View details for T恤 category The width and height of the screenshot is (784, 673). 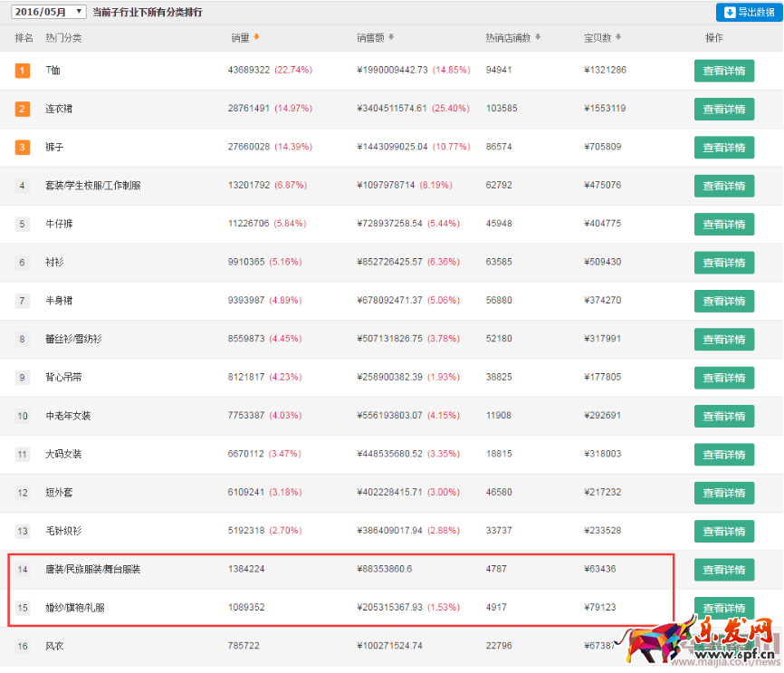[723, 71]
